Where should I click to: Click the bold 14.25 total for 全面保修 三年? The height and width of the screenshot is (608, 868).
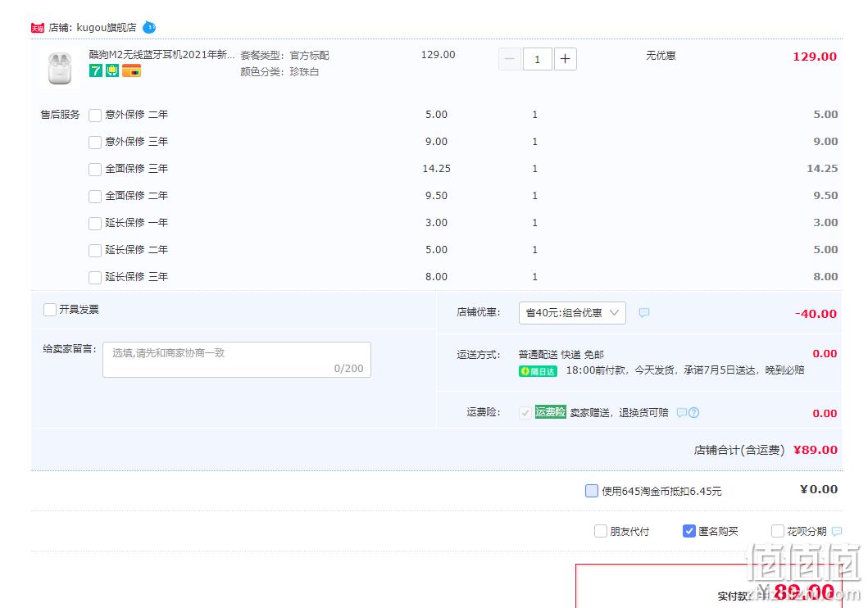tap(822, 168)
